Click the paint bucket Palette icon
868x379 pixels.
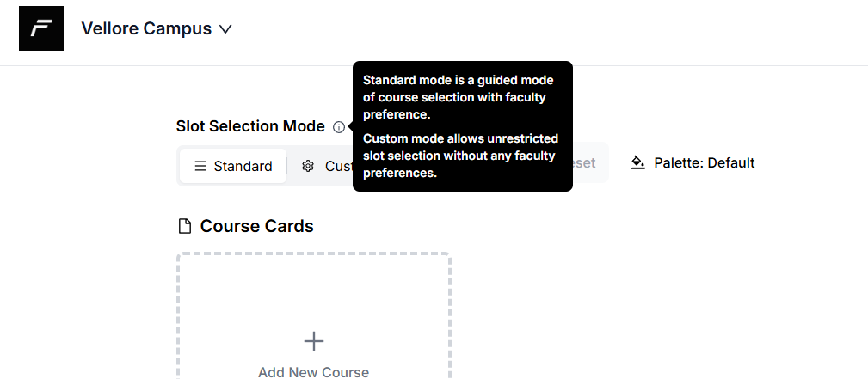tap(638, 162)
